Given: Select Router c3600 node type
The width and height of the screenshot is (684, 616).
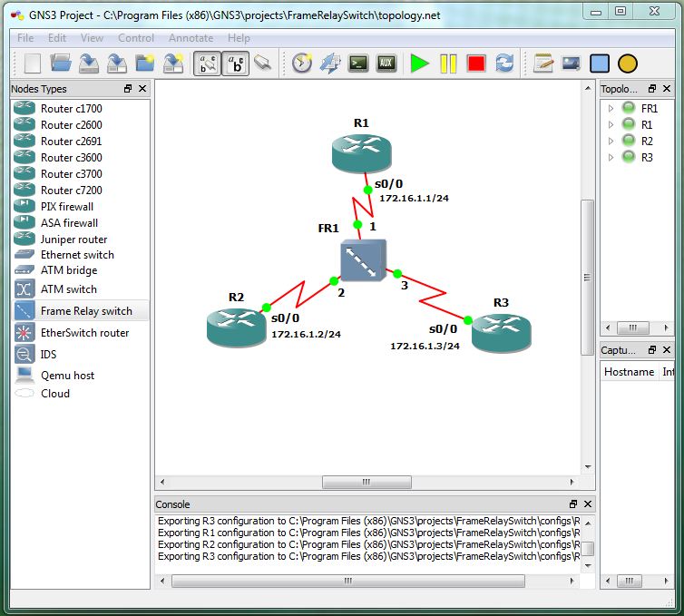Looking at the screenshot, I should (x=80, y=158).
